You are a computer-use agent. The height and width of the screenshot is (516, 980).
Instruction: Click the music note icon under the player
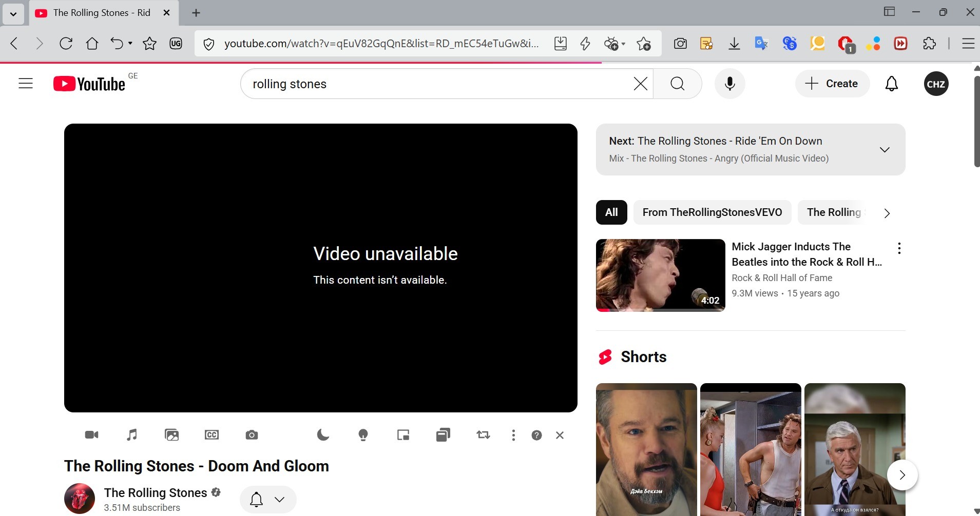pyautogui.click(x=132, y=435)
